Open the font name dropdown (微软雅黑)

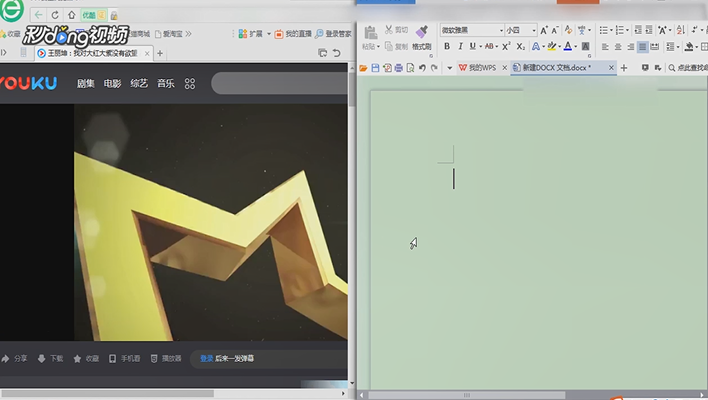(x=501, y=30)
